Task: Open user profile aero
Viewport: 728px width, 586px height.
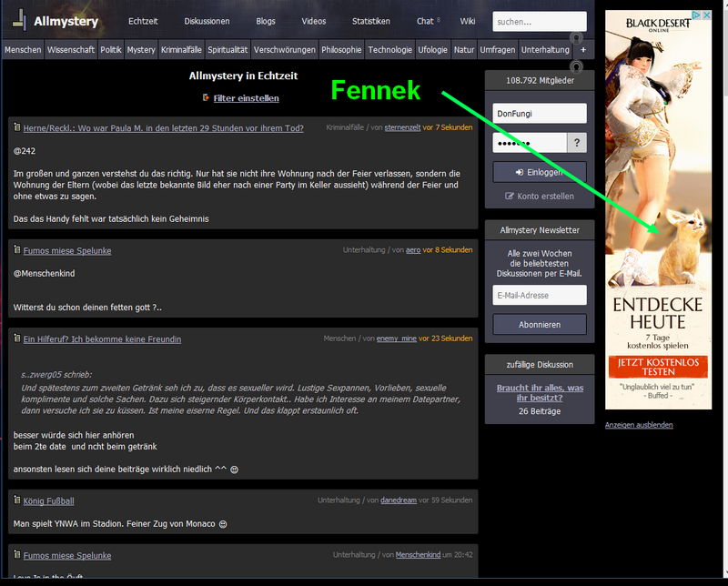Action: click(x=413, y=250)
